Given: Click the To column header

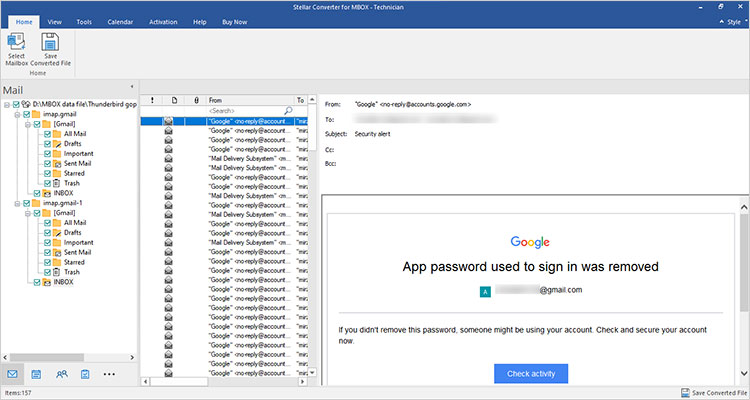Looking at the screenshot, I should tap(301, 100).
